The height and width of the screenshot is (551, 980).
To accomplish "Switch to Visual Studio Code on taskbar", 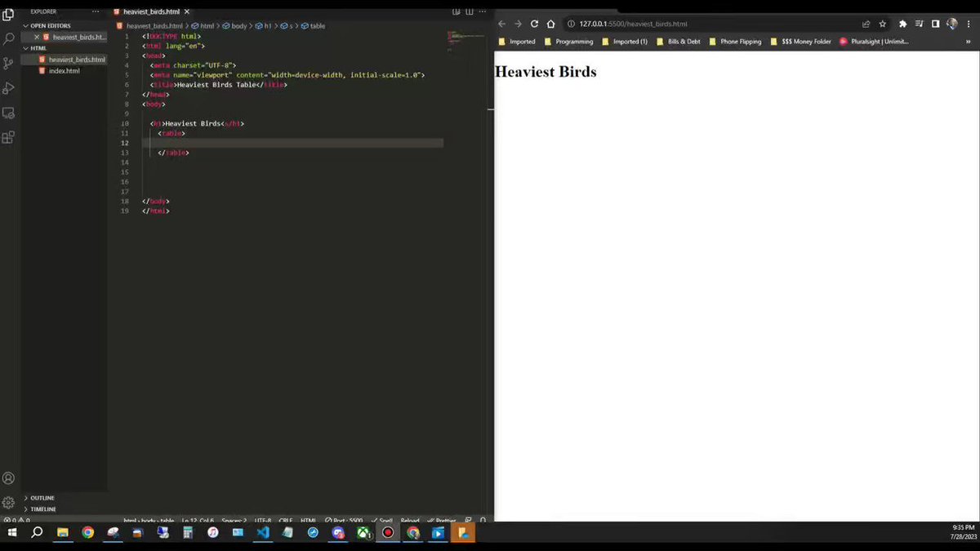I will click(262, 532).
